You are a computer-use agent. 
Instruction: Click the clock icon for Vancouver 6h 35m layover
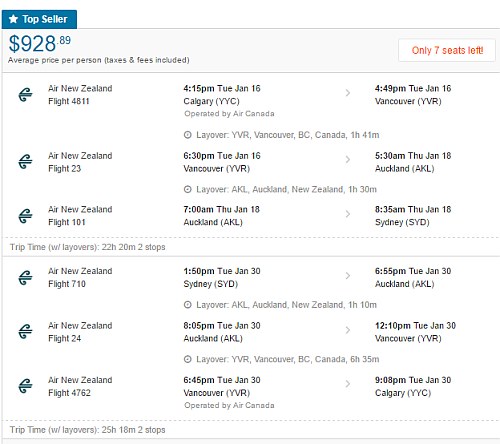pyautogui.click(x=188, y=359)
